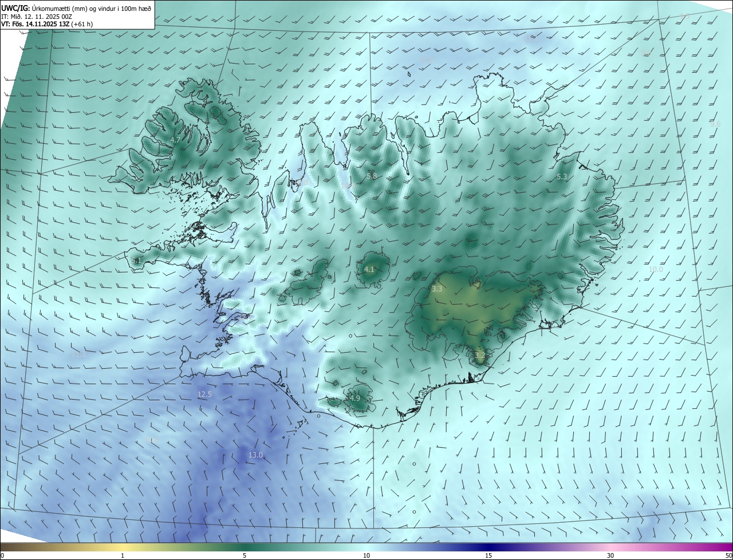Click the 9.6 value near the right edge
The image size is (733, 560).
click(715, 124)
